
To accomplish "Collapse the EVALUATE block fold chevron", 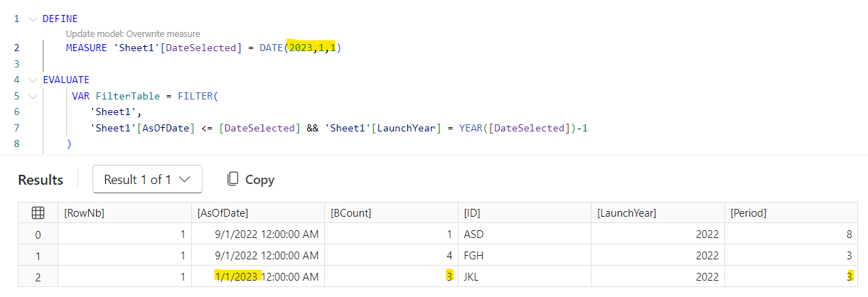I will 33,80.
